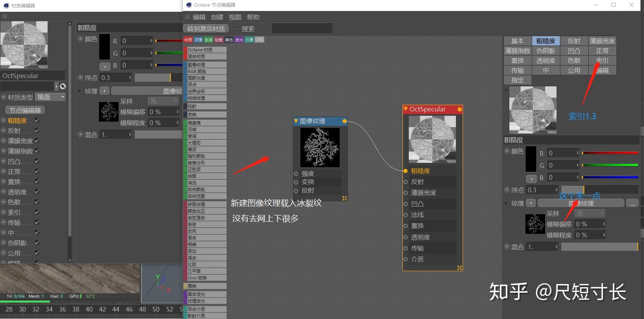Toggle the C4D filter tag
This screenshot has height=319, width=644.
coord(260,40)
